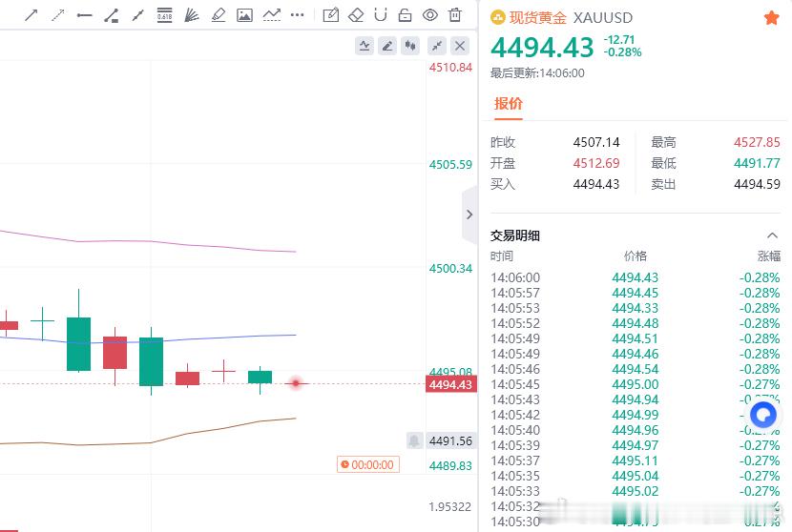Viewport: 792px width, 532px height.
Task: Open more drawing tools ellipsis menu
Action: click(298, 15)
